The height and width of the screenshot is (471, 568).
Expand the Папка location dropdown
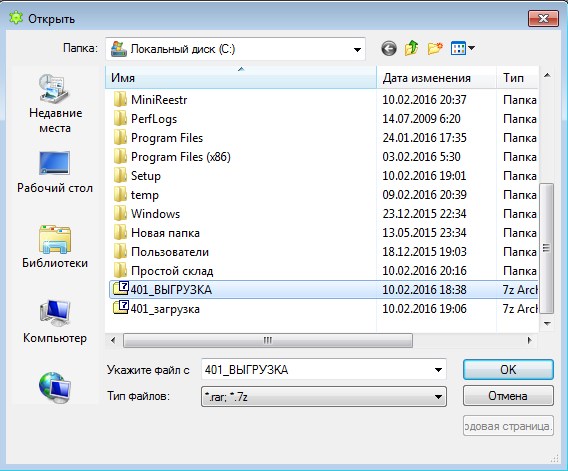click(357, 49)
